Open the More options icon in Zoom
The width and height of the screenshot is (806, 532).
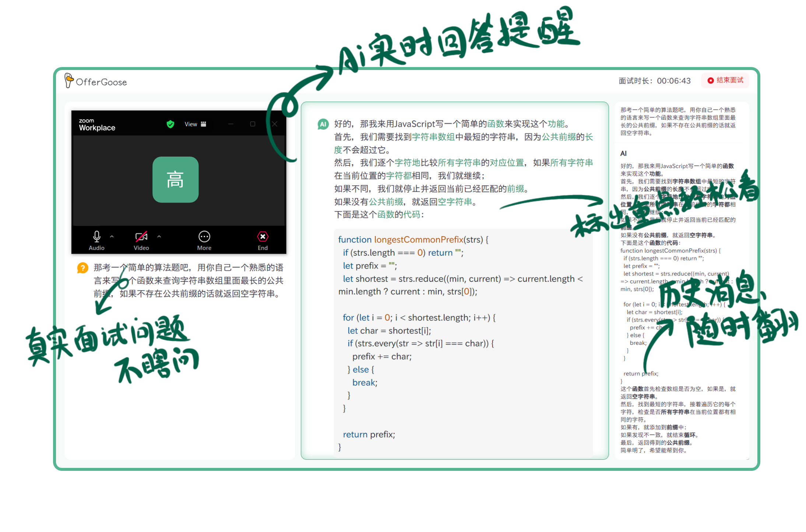204,237
